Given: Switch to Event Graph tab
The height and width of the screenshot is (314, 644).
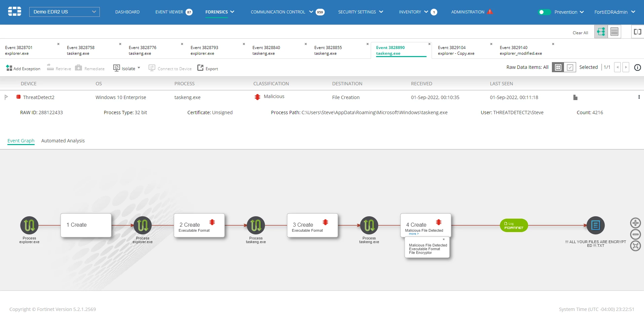Looking at the screenshot, I should click(21, 141).
